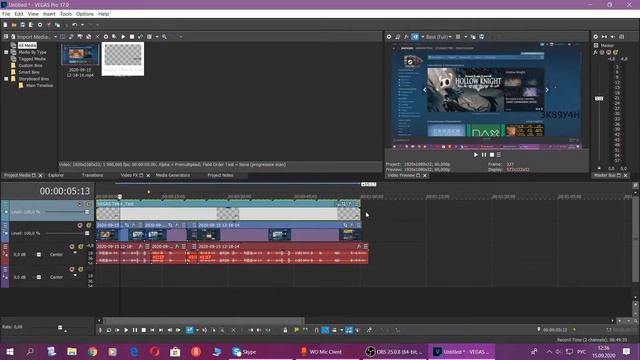Image resolution: width=640 pixels, height=360 pixels.
Task: Select the Main Timeline storyboard bin
Action: pyautogui.click(x=39, y=85)
